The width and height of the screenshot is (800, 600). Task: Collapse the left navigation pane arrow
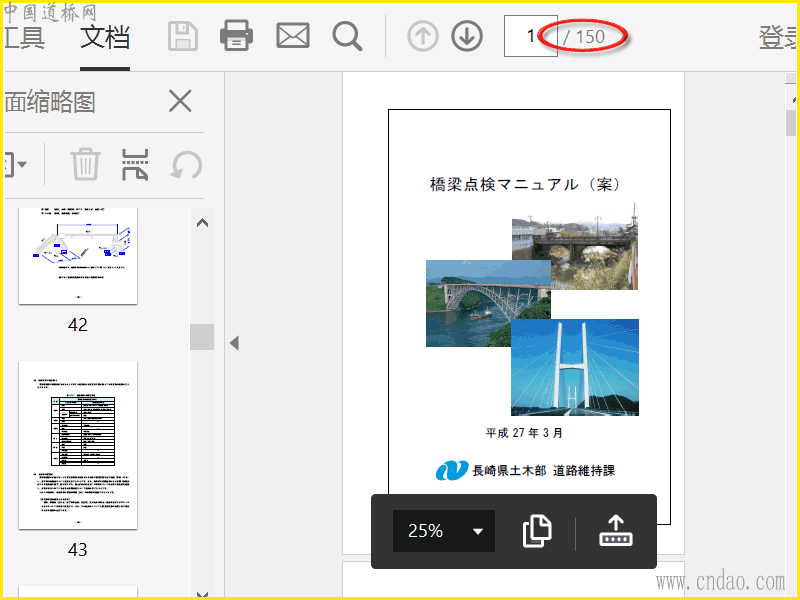[234, 343]
